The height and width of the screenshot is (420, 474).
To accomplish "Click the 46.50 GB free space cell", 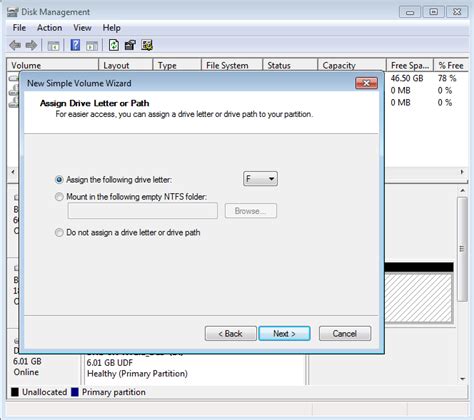I will click(x=407, y=78).
